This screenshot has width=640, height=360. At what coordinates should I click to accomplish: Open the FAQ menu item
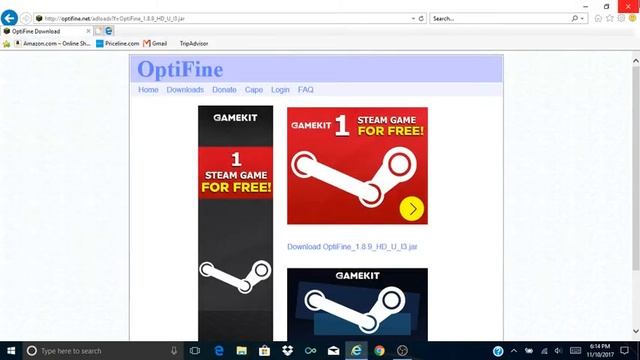coord(306,90)
